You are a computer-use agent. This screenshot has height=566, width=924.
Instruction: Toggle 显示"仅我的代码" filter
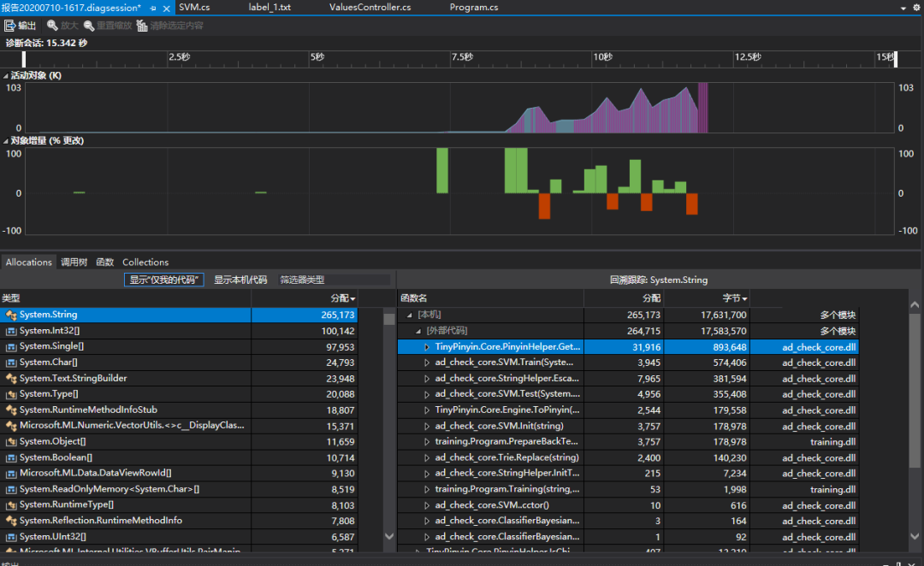click(x=164, y=280)
